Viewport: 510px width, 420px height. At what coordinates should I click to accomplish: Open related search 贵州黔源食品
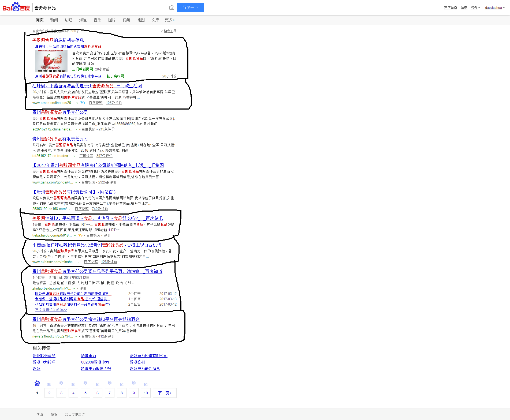[x=44, y=356]
